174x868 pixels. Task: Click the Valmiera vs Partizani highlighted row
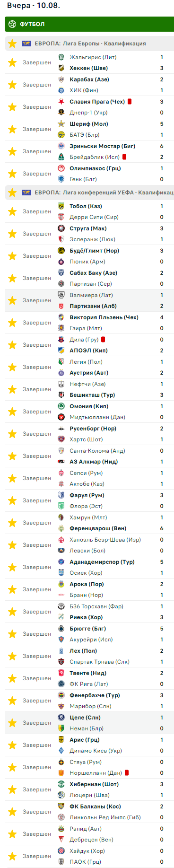pos(89,300)
